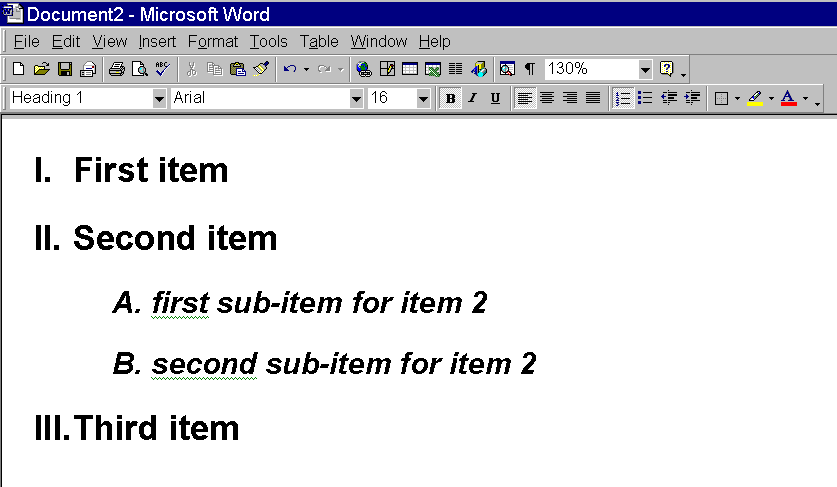This screenshot has height=487, width=837.
Task: Toggle Bullets list button
Action: pyautogui.click(x=645, y=98)
